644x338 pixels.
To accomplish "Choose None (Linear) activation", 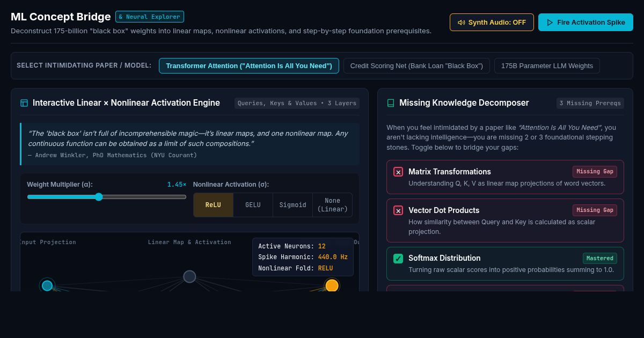I will click(332, 205).
